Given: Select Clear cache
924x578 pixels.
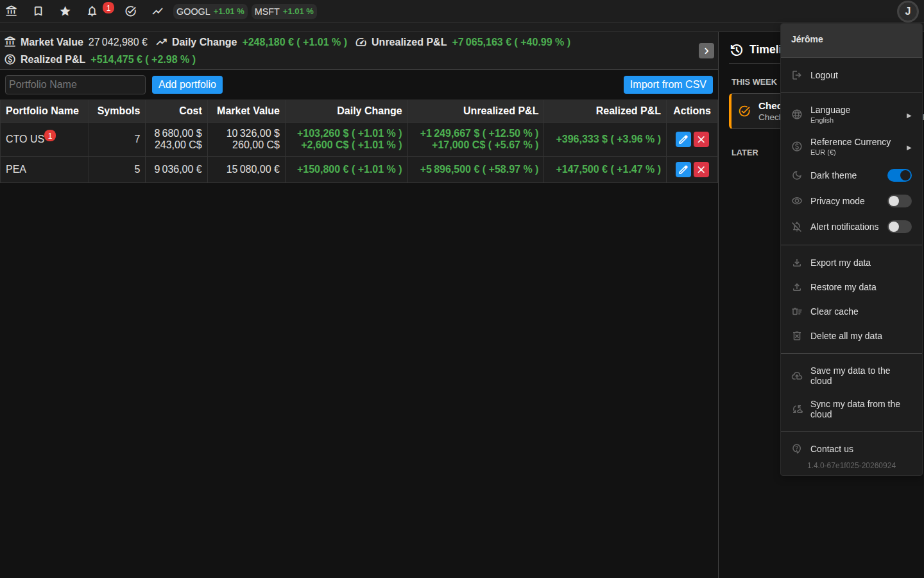Looking at the screenshot, I should click(x=851, y=311).
